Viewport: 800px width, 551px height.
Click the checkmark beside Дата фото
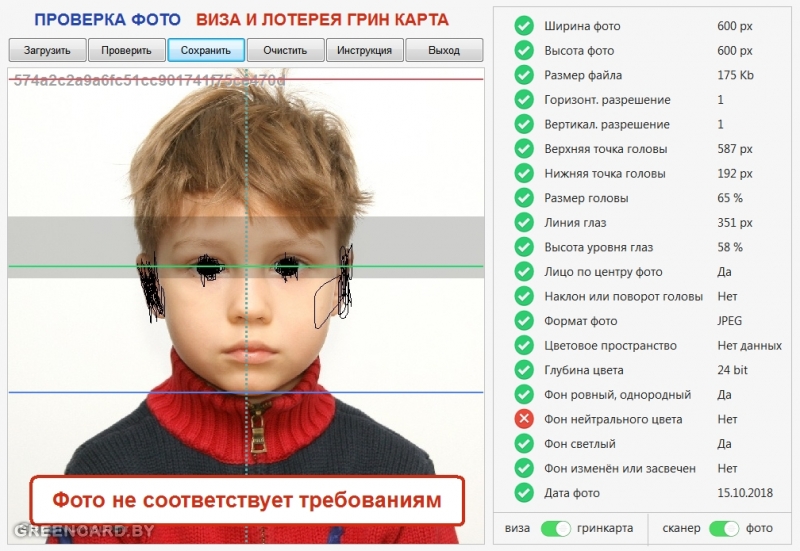tap(523, 492)
